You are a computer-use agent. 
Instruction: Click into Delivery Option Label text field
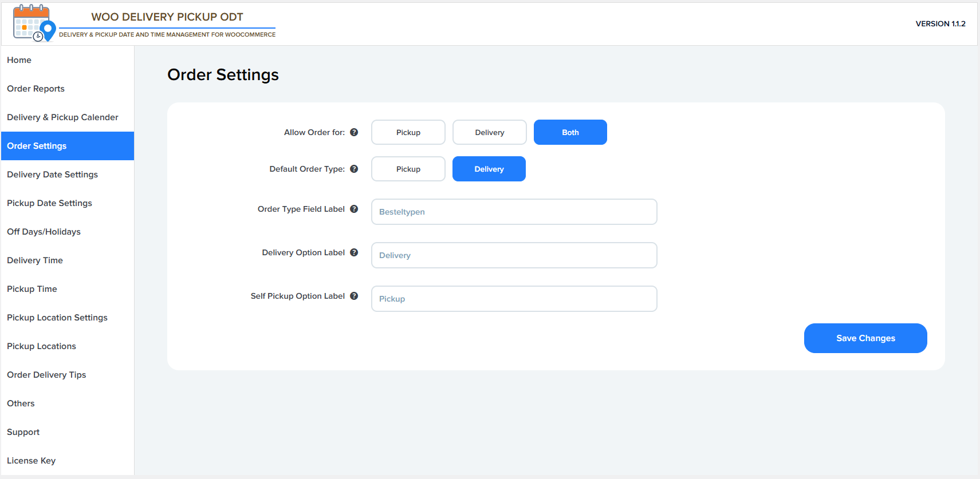pos(514,255)
